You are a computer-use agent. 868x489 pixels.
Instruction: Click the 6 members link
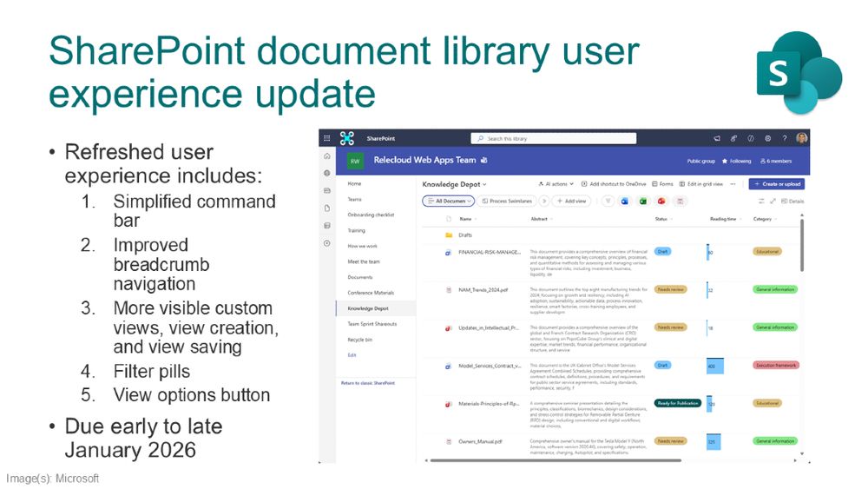776,162
